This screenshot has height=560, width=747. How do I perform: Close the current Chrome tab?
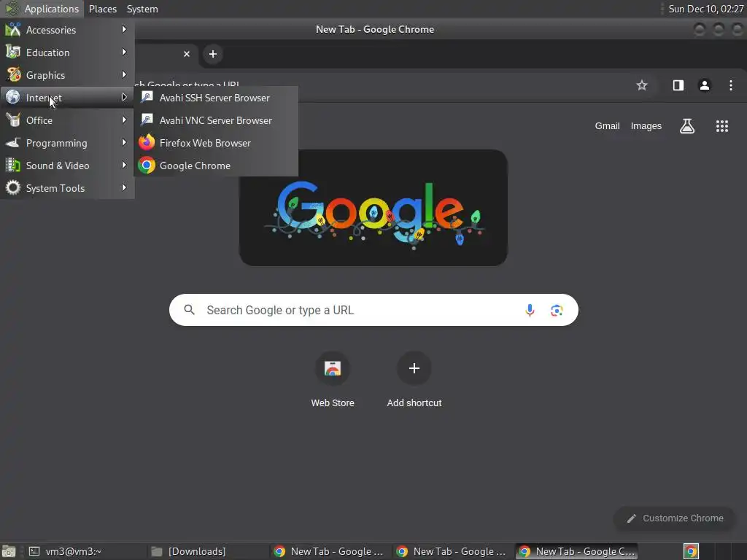[x=187, y=54]
